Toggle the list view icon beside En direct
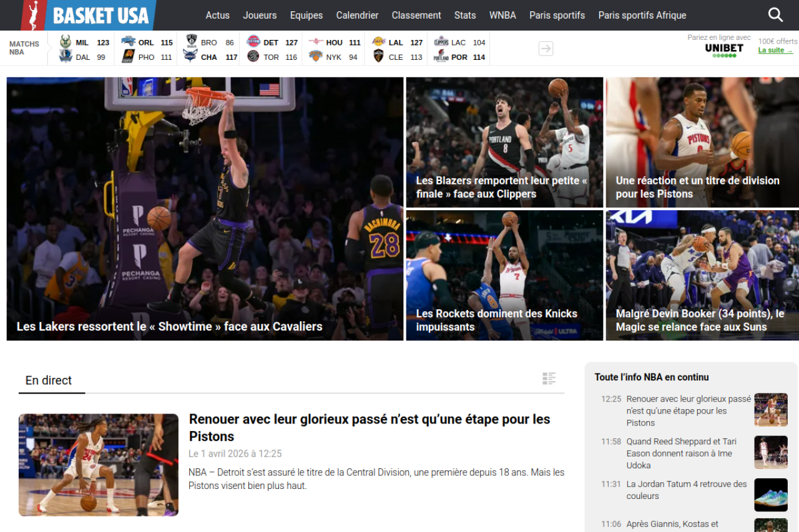 pos(549,379)
